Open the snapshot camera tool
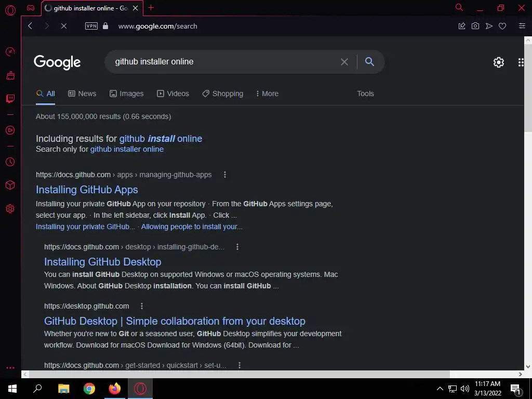 [x=475, y=26]
